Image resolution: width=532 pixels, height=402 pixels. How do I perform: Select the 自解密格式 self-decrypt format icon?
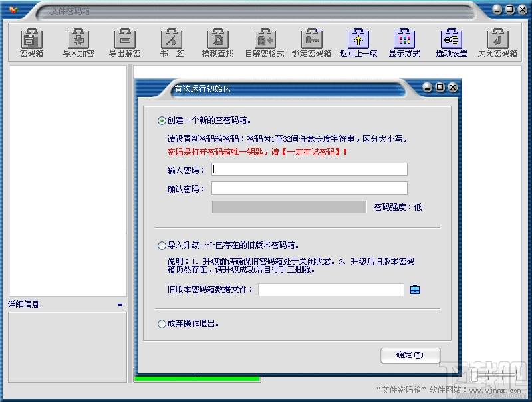tap(265, 43)
